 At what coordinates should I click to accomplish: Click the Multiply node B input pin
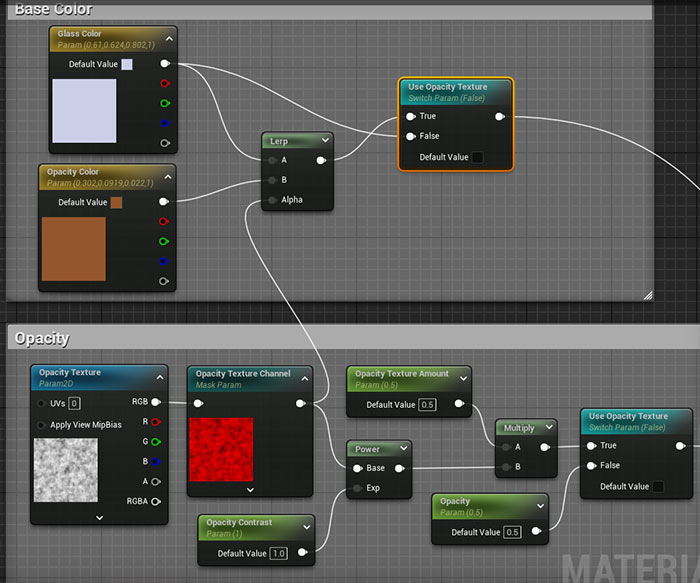505,467
